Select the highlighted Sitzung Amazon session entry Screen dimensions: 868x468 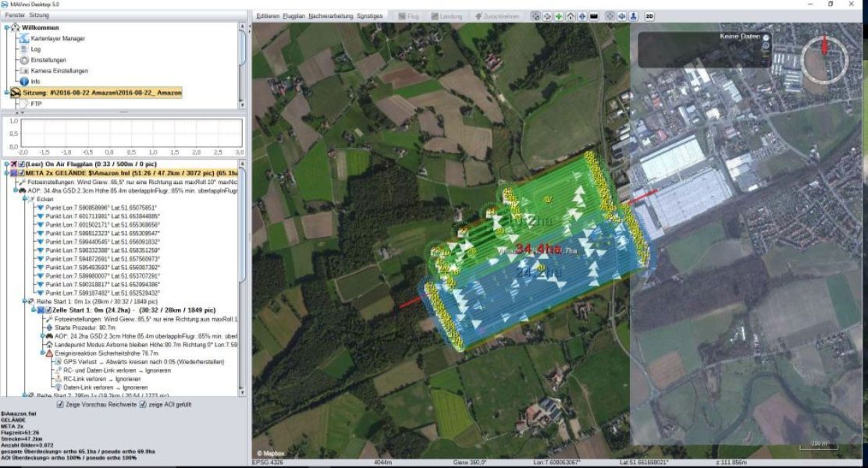(x=109, y=91)
